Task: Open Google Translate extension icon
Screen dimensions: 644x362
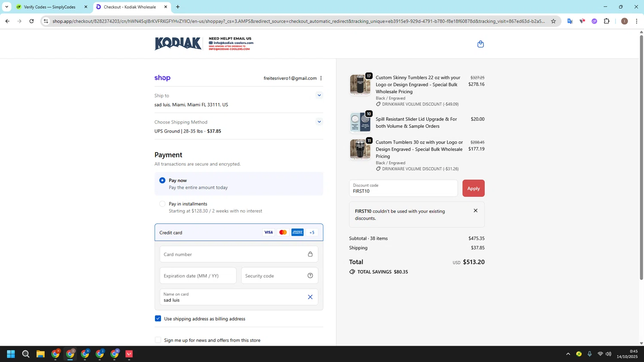Action: pyautogui.click(x=570, y=21)
